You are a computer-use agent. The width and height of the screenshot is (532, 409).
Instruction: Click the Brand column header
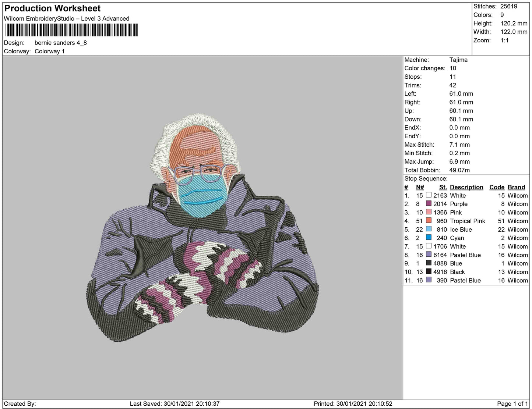coord(516,187)
